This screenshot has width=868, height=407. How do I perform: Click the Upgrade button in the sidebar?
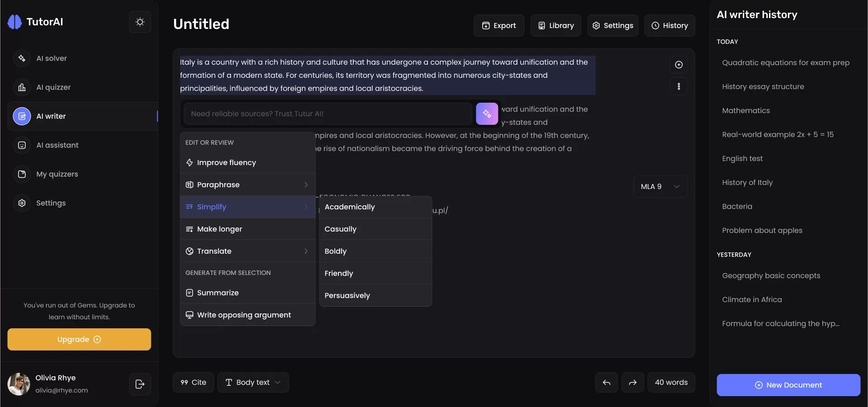pos(79,339)
